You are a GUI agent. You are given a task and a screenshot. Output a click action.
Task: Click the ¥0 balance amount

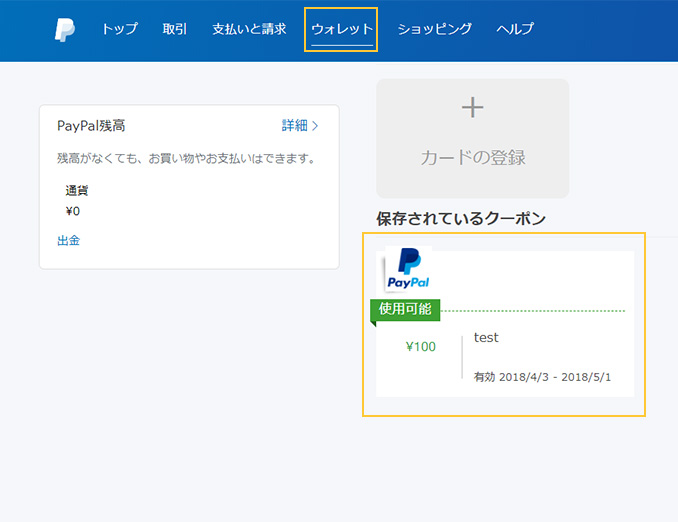73,211
